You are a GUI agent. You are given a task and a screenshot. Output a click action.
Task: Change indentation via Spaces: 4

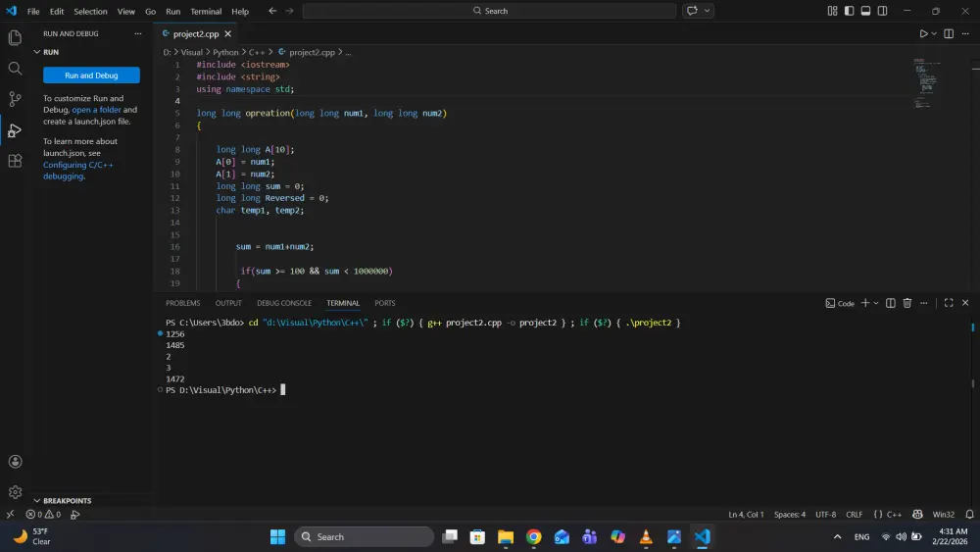click(789, 515)
